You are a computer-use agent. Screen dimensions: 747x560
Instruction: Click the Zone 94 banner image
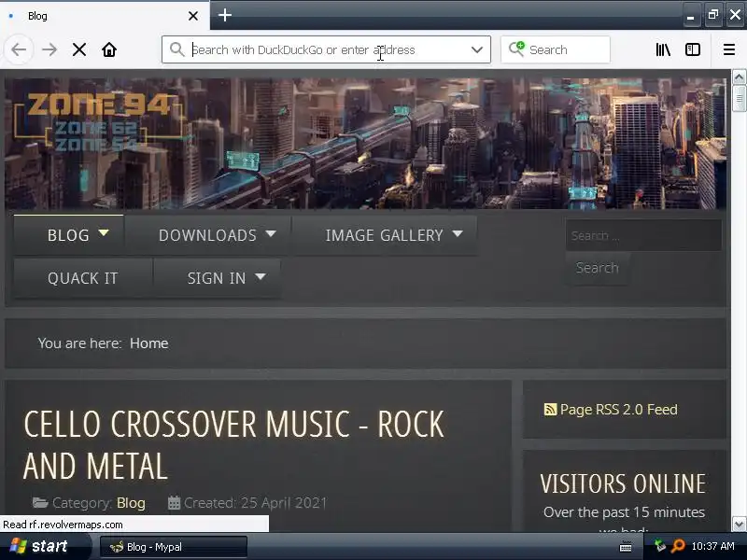tap(365, 144)
